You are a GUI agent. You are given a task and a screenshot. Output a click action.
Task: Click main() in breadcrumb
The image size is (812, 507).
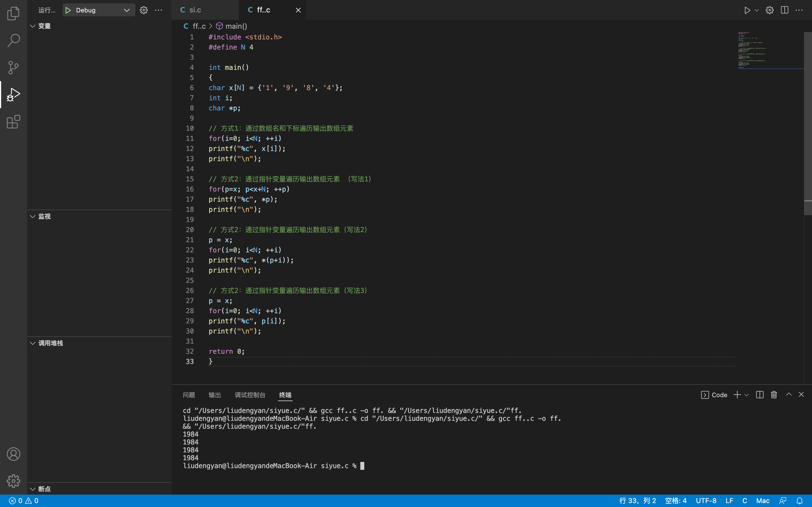236,26
